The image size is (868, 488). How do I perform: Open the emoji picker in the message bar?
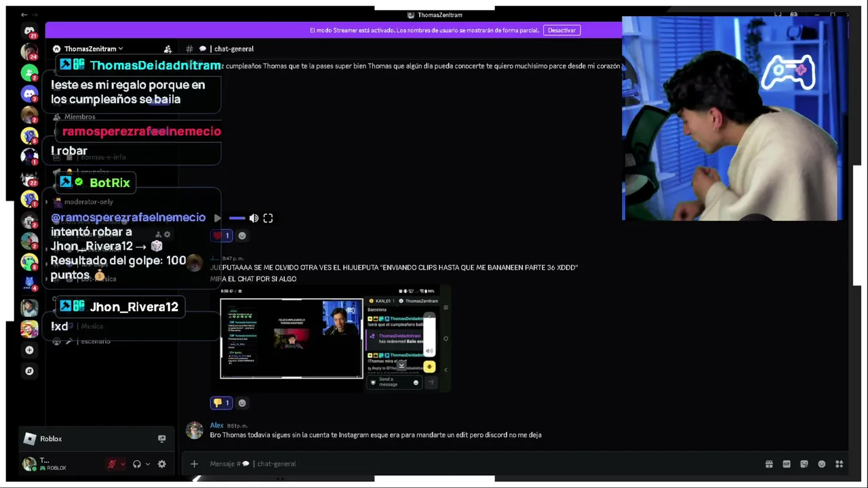[x=822, y=464]
